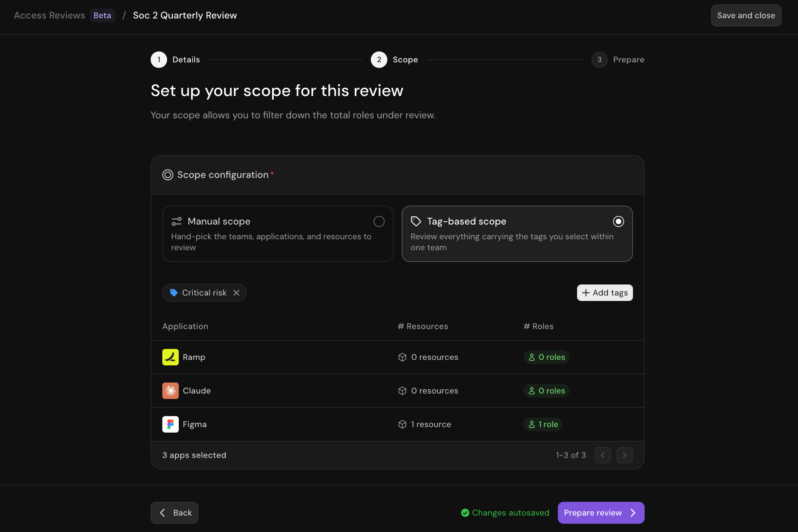The height and width of the screenshot is (532, 798).
Task: Click the cube icon next to Claude resources
Action: (x=402, y=390)
